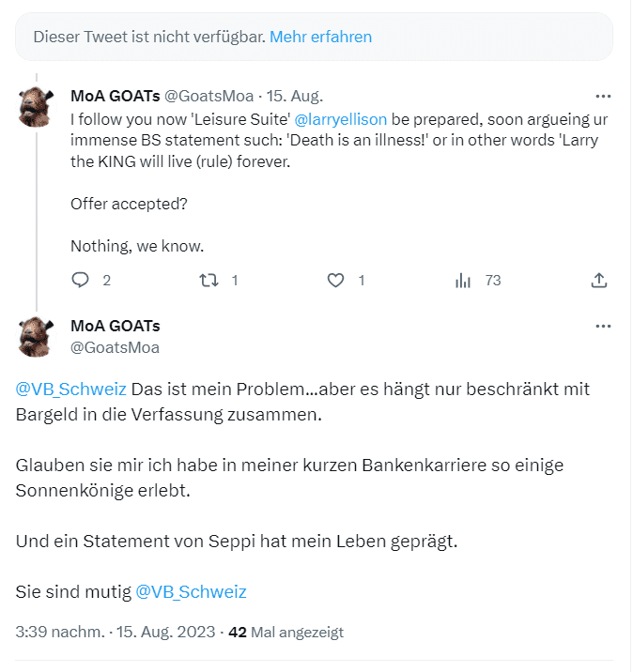
Task: Open the MoA GOATs profile name in the first tweet
Action: point(115,96)
